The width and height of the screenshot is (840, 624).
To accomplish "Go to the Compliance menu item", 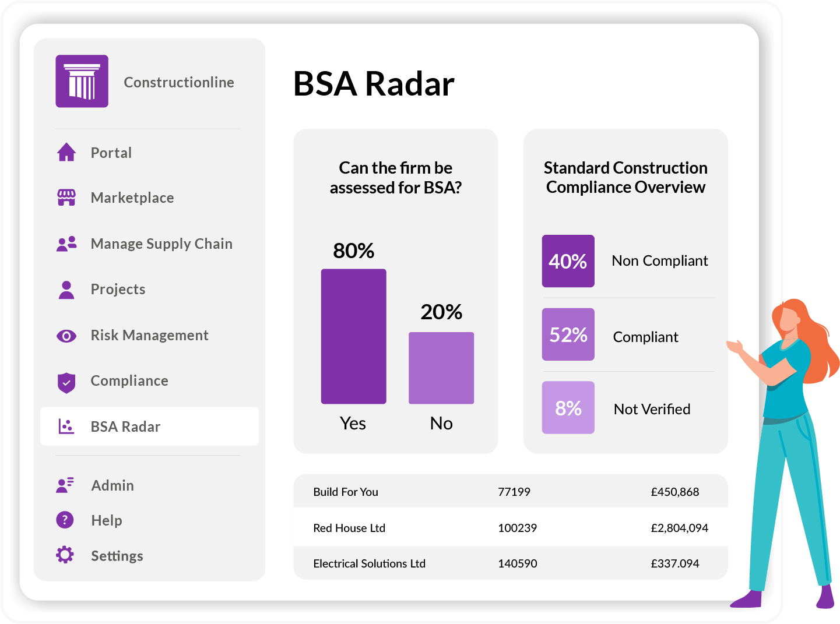I will pos(129,380).
